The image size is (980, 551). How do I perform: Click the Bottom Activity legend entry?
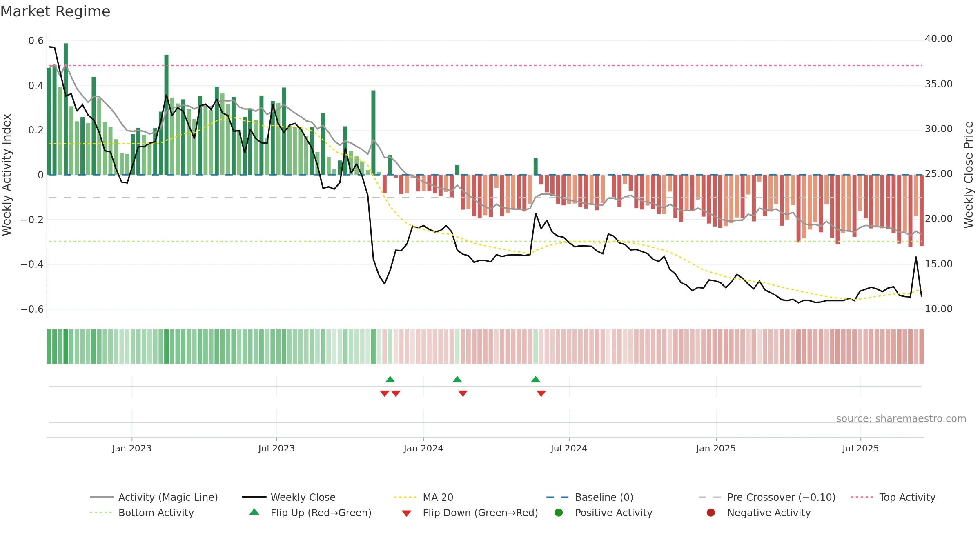click(x=142, y=513)
